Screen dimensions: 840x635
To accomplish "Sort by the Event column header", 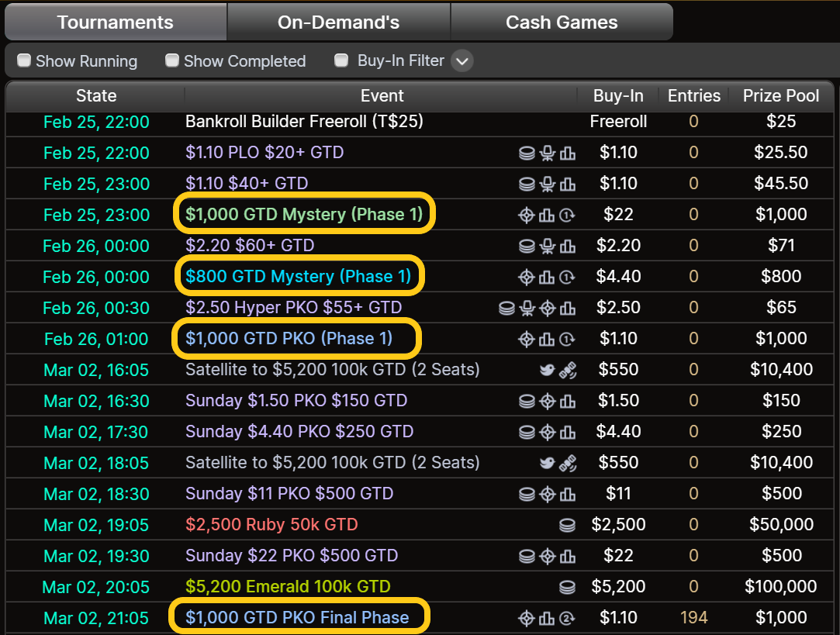I will pos(382,96).
